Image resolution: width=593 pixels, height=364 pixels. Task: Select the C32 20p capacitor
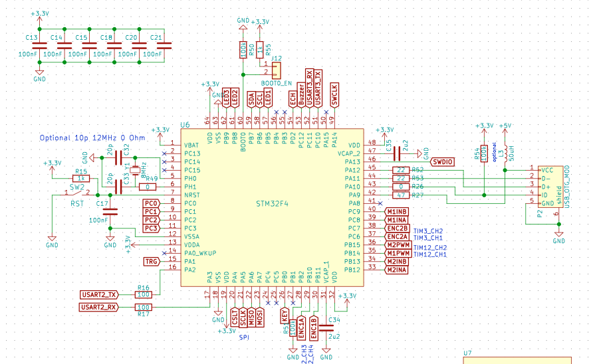click(x=118, y=157)
